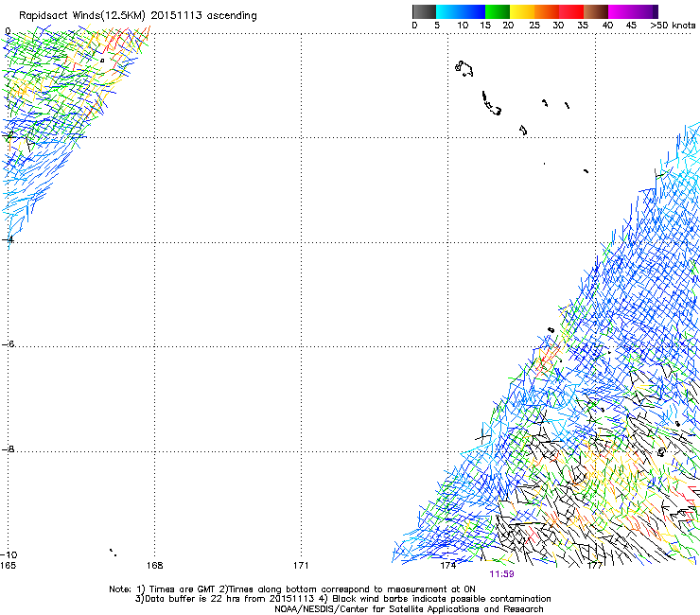Click latitude label '-6'

(x=8, y=343)
